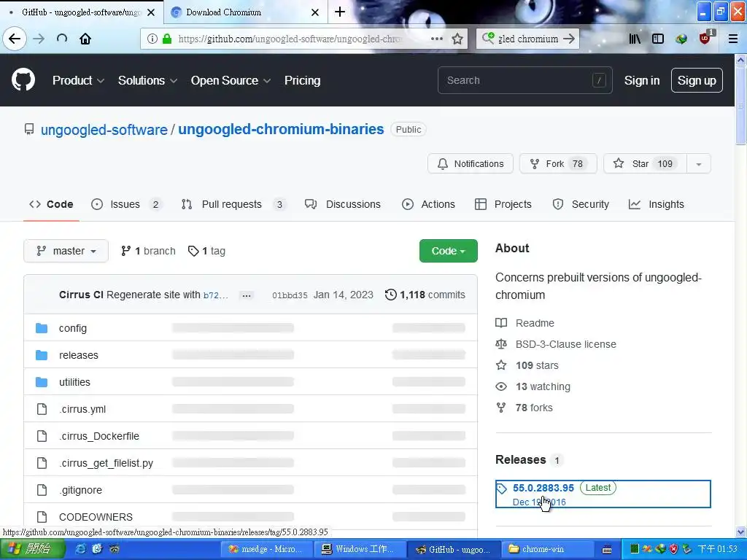Reload the page with the refresh icon
The width and height of the screenshot is (747, 560).
point(62,39)
